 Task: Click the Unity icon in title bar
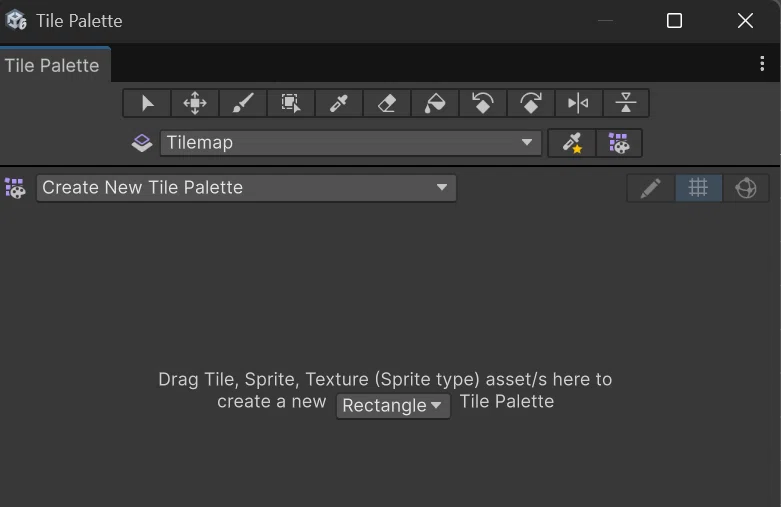click(16, 20)
